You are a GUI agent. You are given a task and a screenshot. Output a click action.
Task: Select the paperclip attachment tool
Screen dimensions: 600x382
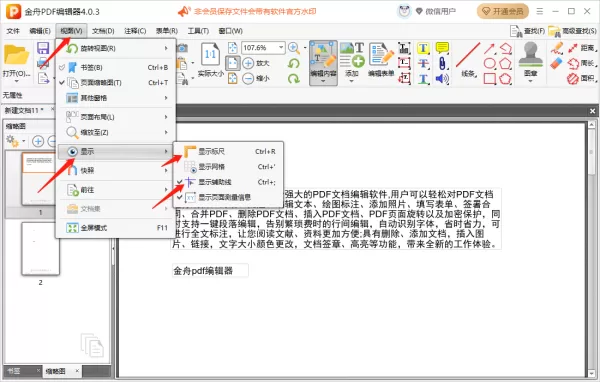coord(442,63)
